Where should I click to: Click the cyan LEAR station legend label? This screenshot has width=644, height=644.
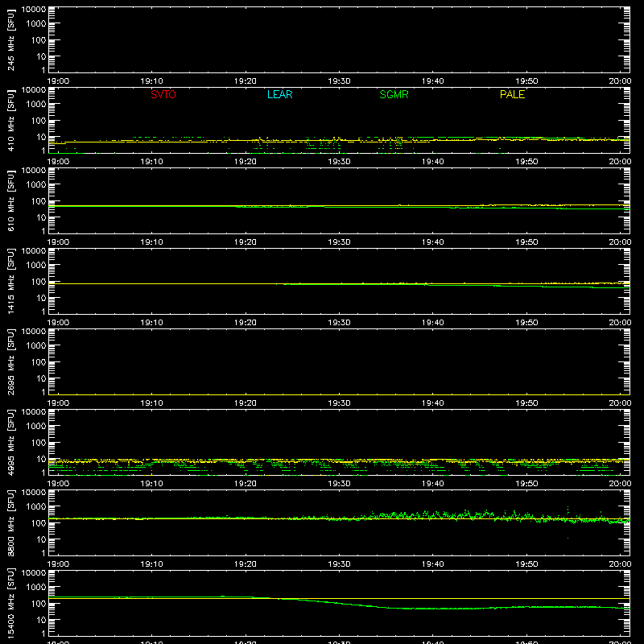click(x=279, y=94)
